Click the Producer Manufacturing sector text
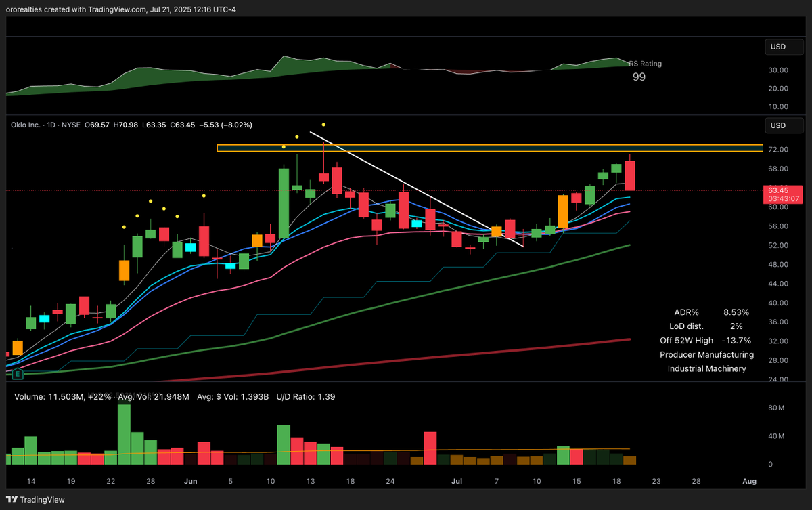812x510 pixels. (x=706, y=354)
